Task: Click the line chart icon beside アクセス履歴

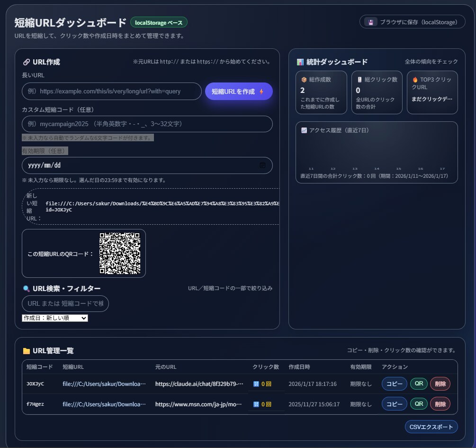Action: pyautogui.click(x=304, y=130)
